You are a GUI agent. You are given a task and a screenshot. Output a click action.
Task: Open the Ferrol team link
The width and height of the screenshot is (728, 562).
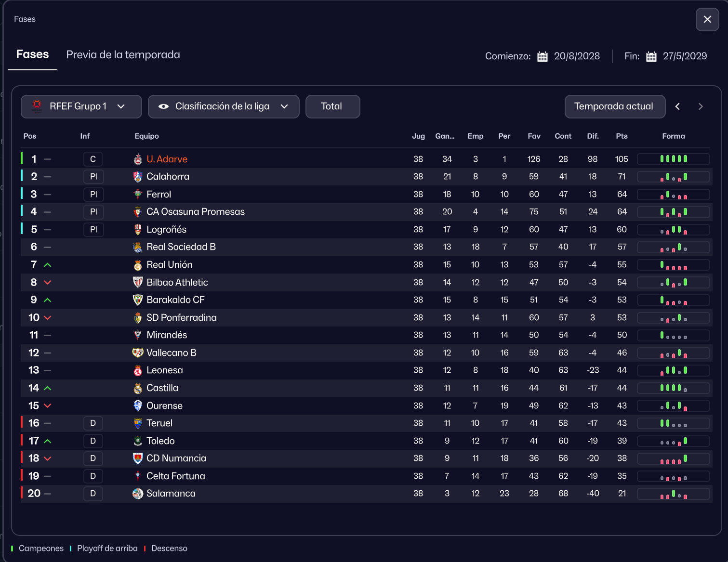click(159, 195)
